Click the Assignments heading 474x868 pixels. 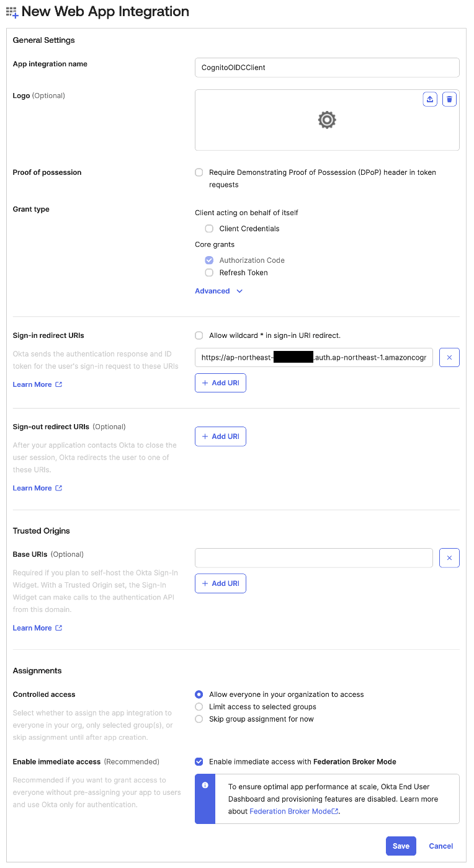(x=37, y=671)
